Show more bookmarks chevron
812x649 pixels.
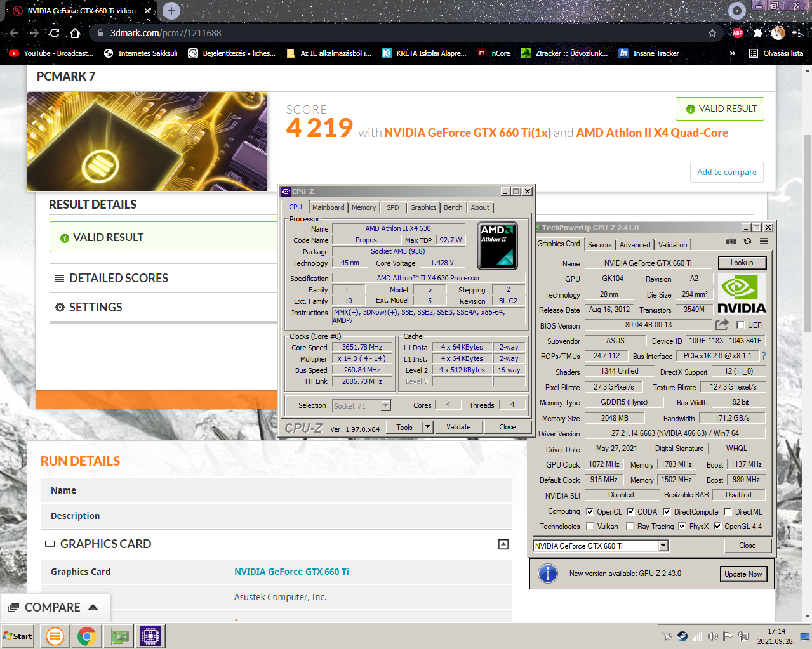click(733, 53)
